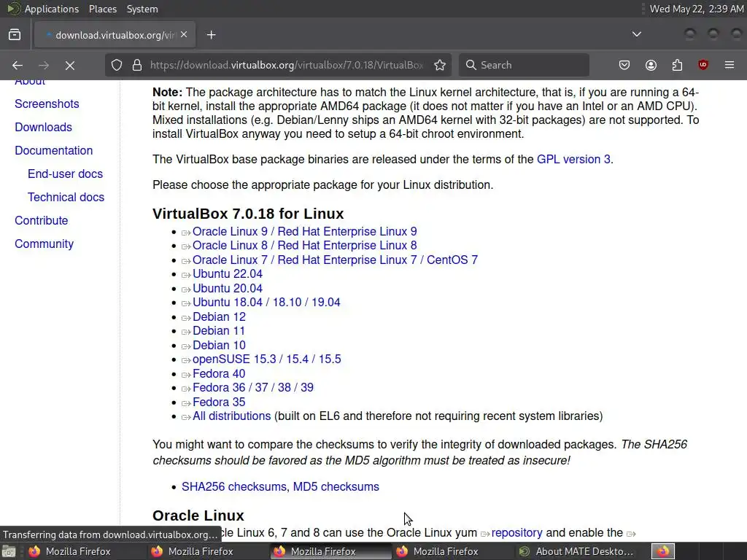Download Ubuntu 18.04 / 18.10 / 19.04 package
The image size is (747, 560).
266,303
